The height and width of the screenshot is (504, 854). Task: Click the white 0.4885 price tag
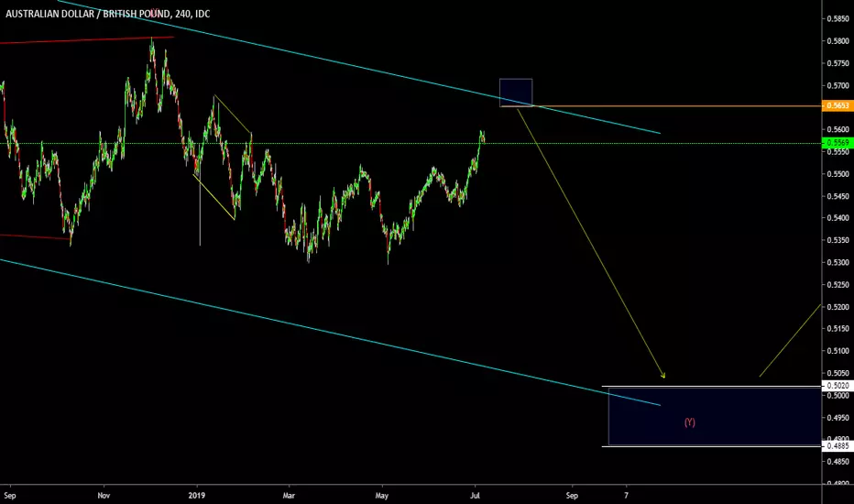pos(838,446)
